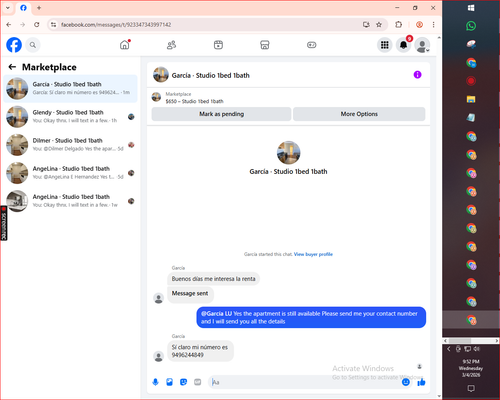Attach a file with the photo icon
500x400 pixels.
[x=169, y=382]
